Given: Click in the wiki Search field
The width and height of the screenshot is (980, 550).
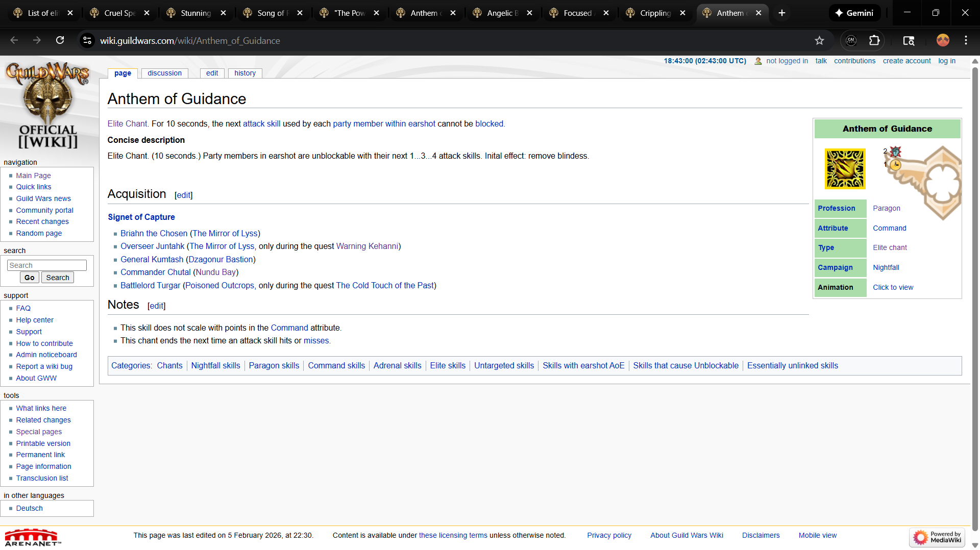Looking at the screenshot, I should coord(47,265).
